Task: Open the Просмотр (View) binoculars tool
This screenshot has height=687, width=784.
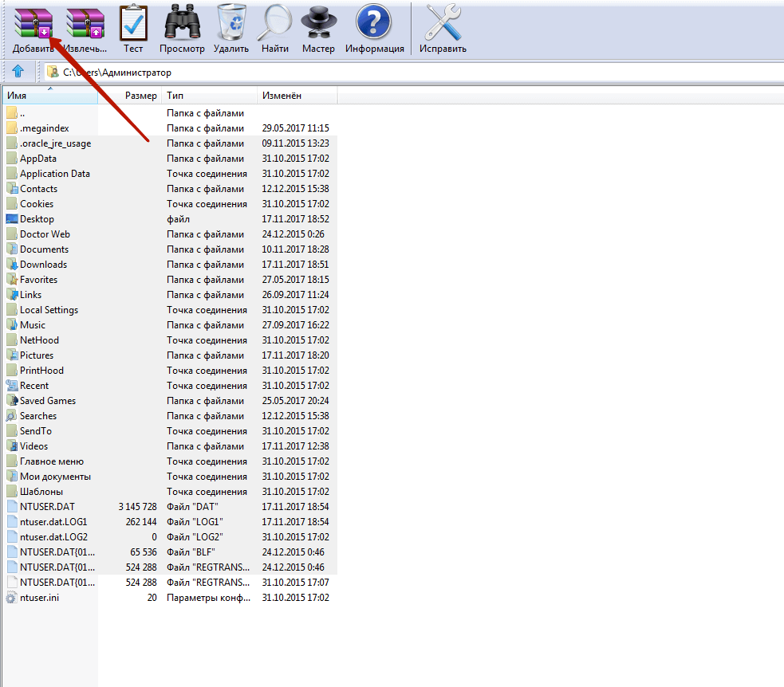Action: [182, 23]
